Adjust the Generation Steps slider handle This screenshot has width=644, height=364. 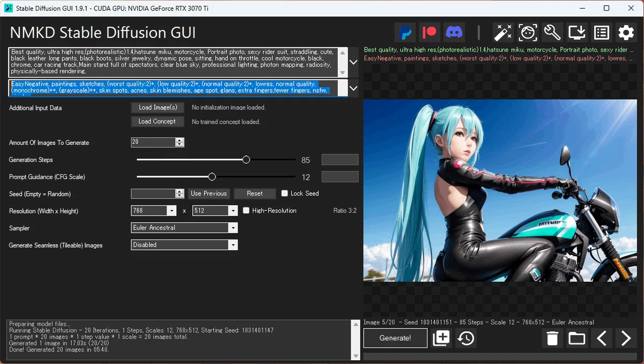246,159
